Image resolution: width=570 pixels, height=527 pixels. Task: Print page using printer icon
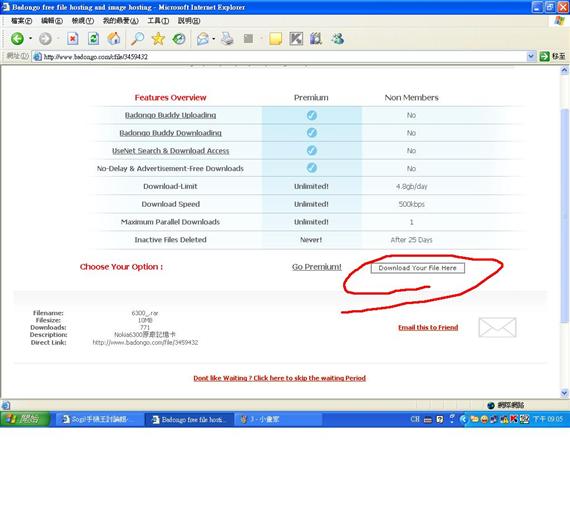click(x=227, y=39)
